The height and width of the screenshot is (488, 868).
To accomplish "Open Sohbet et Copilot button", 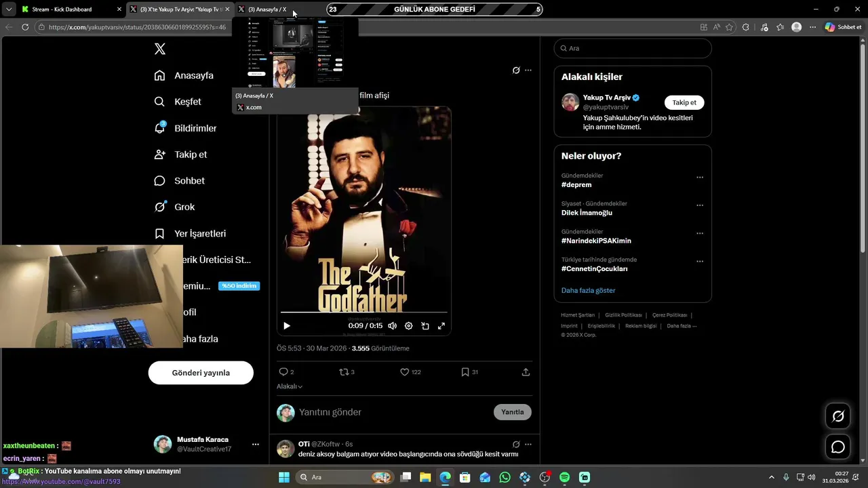I will [x=843, y=27].
